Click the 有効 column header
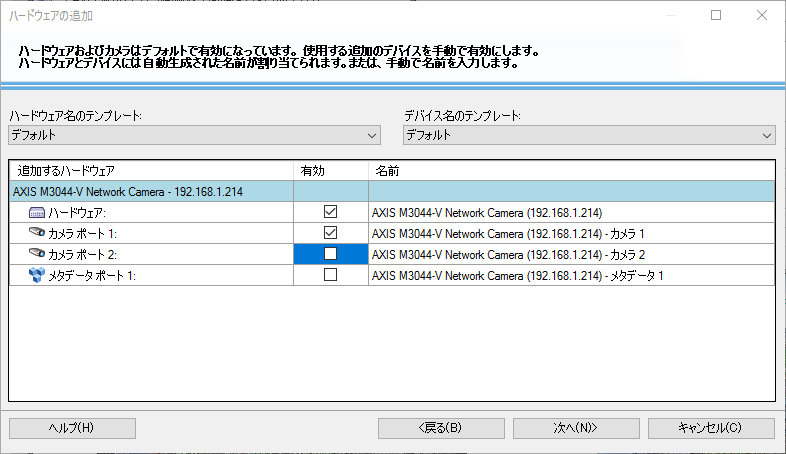 331,171
